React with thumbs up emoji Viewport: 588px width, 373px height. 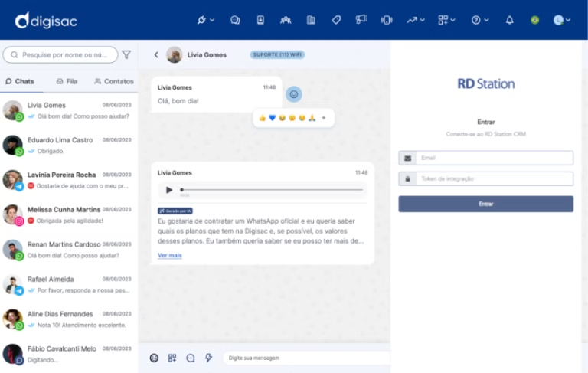pyautogui.click(x=262, y=118)
